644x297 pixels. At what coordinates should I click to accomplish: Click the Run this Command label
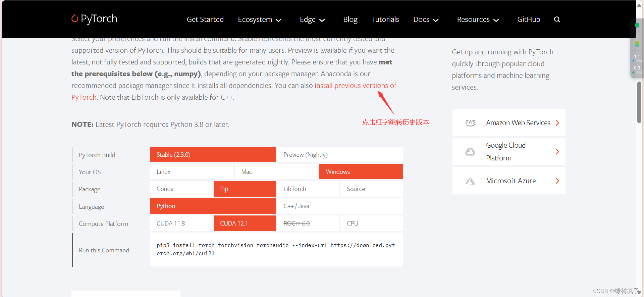[105, 250]
